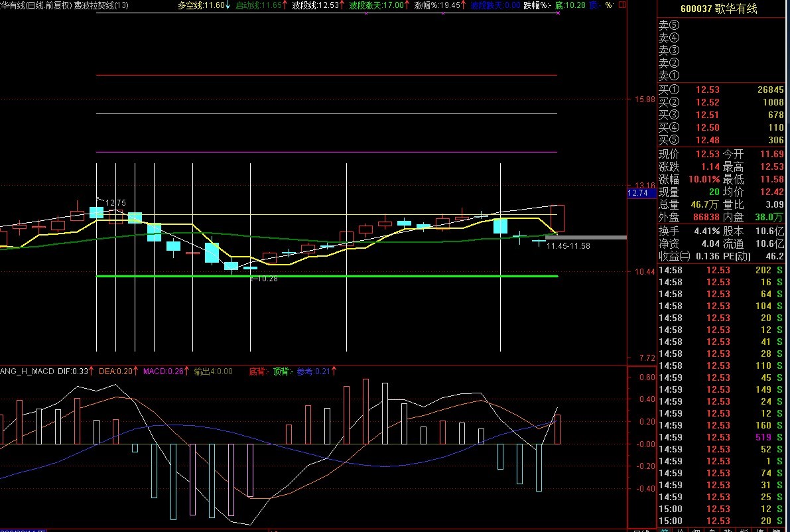Click the 10.28 low price marker on the chart

[x=265, y=279]
